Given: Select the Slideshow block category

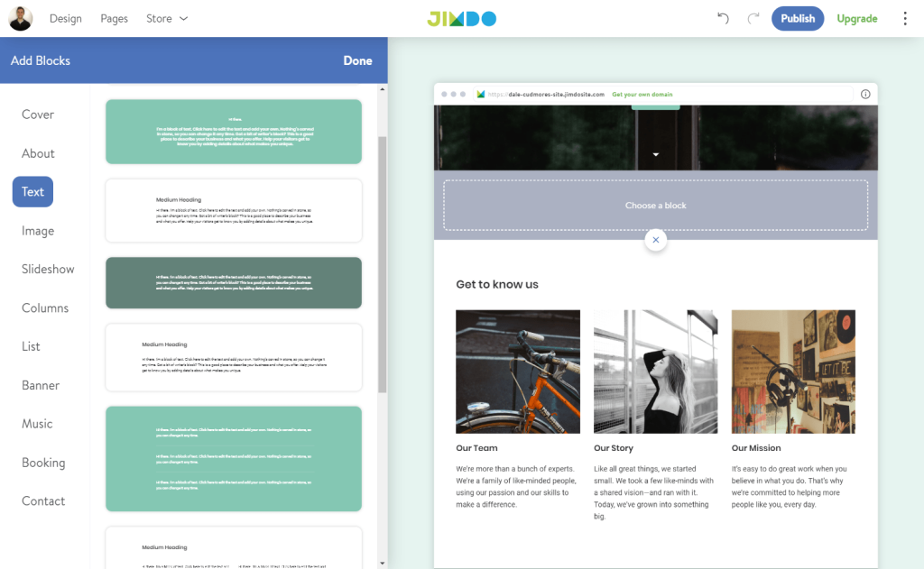Looking at the screenshot, I should pyautogui.click(x=48, y=269).
